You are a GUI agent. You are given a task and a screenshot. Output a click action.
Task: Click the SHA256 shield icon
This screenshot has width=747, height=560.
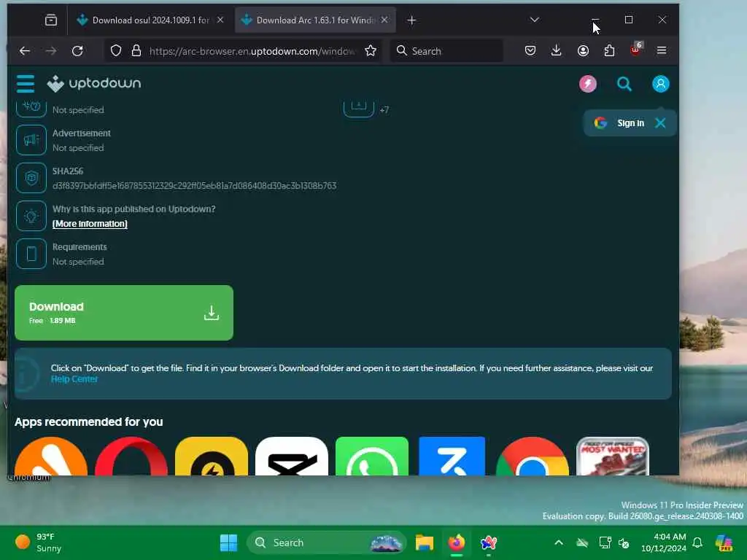pyautogui.click(x=31, y=178)
